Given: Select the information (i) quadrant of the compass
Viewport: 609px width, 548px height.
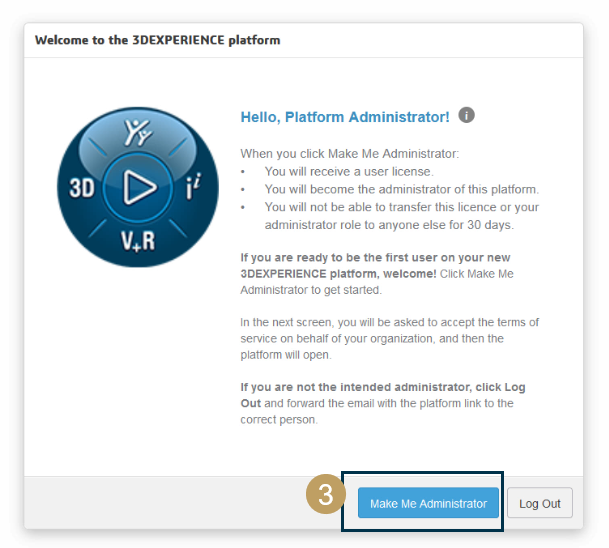Looking at the screenshot, I should click(x=193, y=186).
